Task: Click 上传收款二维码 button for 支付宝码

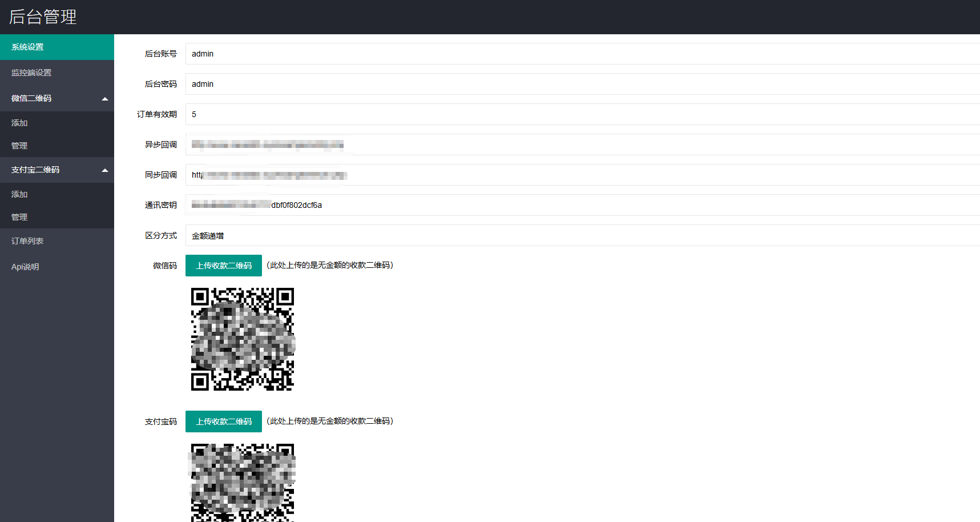Action: (224, 421)
